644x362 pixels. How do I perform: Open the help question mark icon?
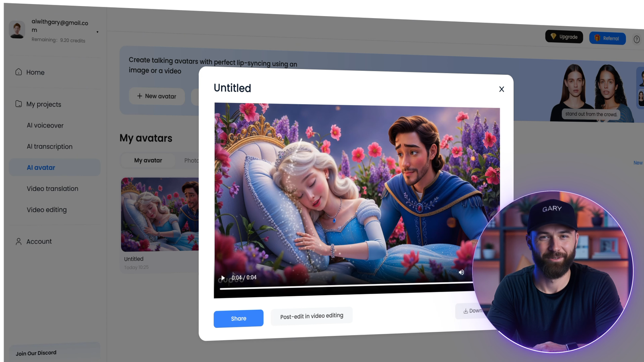(637, 39)
